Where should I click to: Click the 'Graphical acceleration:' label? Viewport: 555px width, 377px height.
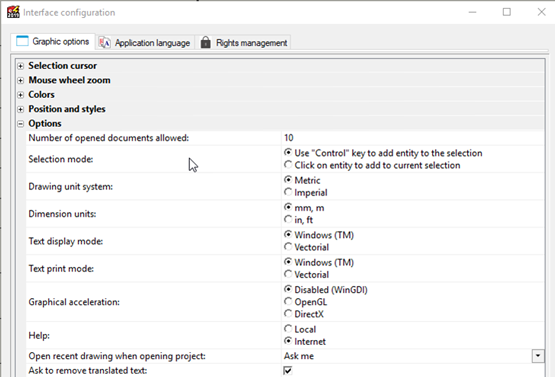74,302
